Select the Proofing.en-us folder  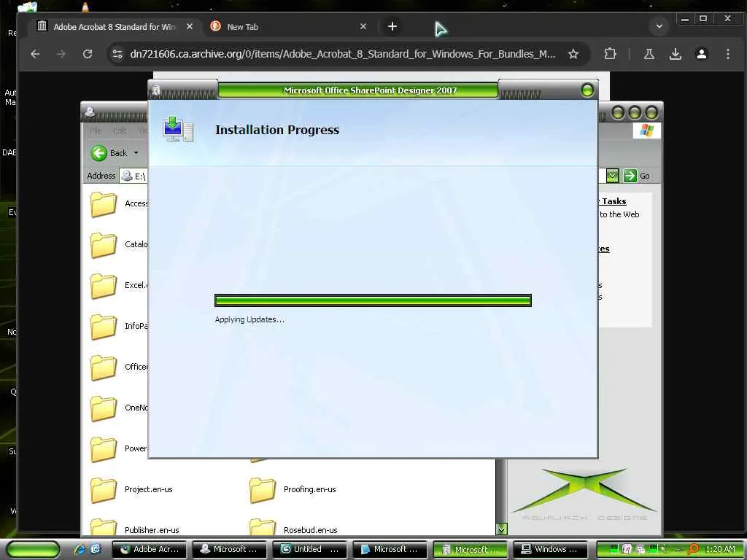293,490
